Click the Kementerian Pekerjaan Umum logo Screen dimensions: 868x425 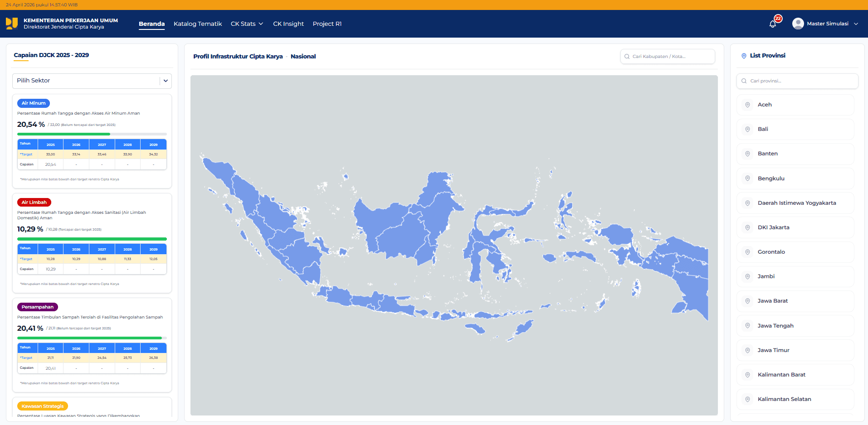pos(12,24)
